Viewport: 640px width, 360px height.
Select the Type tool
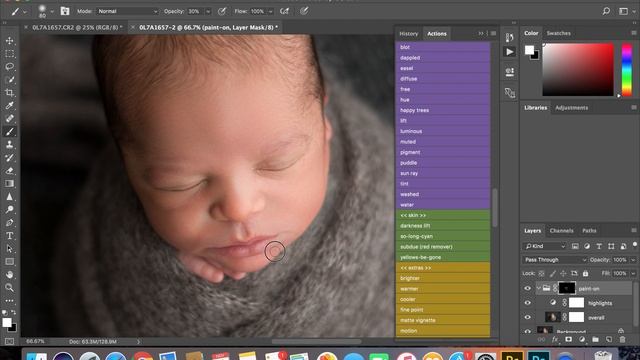point(10,236)
